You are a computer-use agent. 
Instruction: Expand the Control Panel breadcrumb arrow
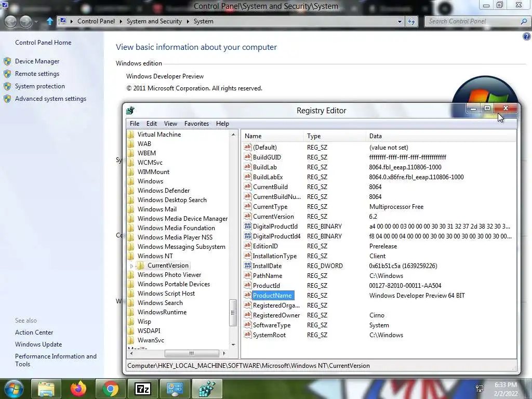[121, 21]
